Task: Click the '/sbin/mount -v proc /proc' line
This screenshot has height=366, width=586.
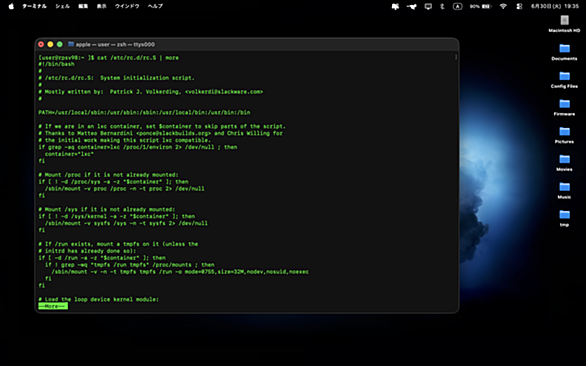Action: click(124, 189)
